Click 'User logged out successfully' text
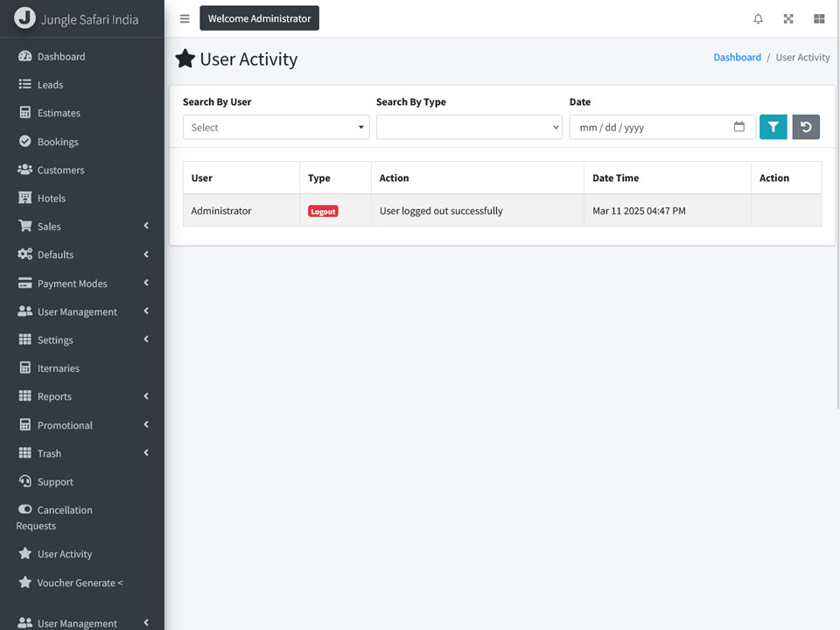Screen dimensions: 840x630 (441, 211)
